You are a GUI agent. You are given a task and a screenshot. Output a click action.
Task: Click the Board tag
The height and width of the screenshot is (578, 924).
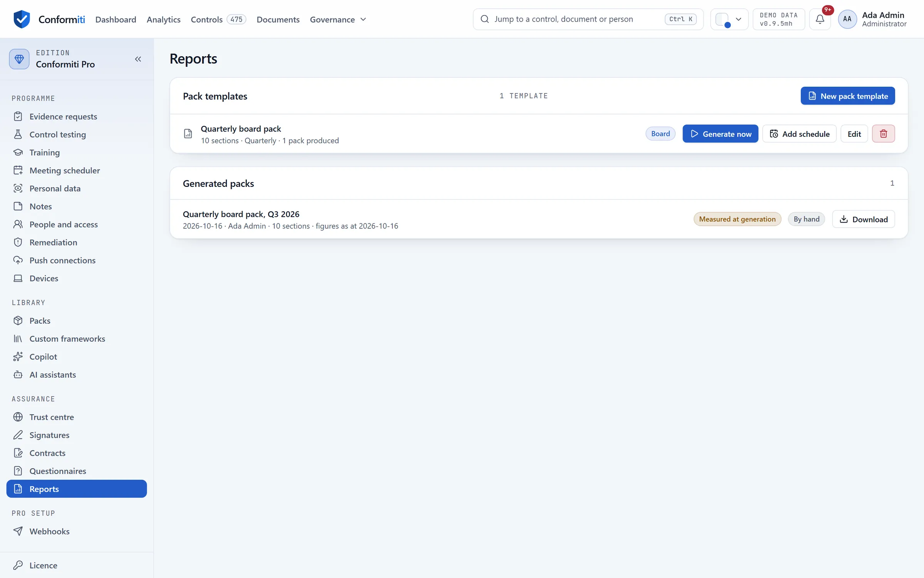660,134
